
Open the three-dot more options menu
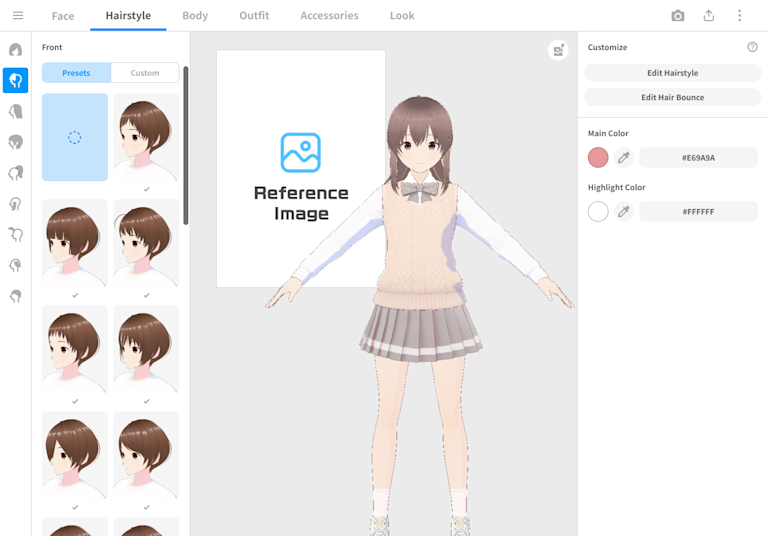(x=740, y=16)
